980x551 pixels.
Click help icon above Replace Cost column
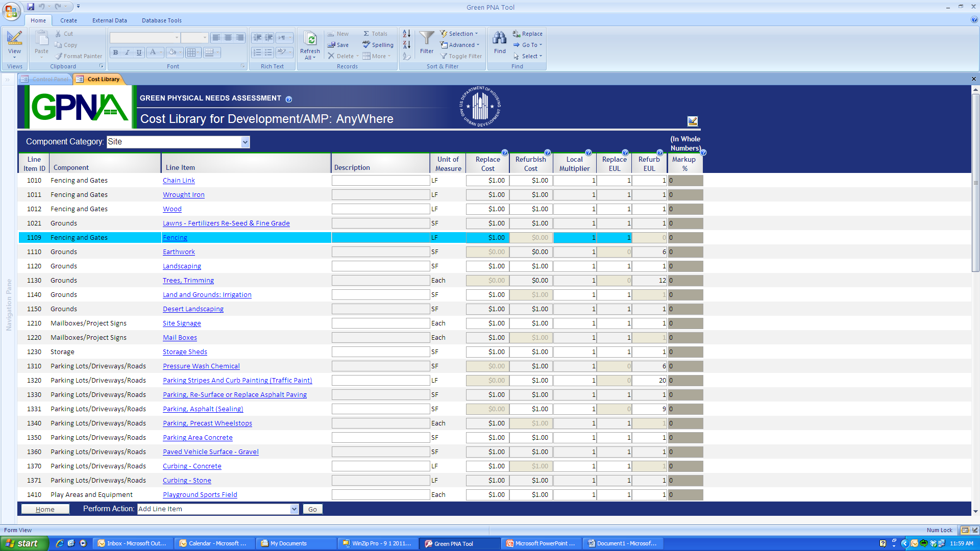point(505,153)
